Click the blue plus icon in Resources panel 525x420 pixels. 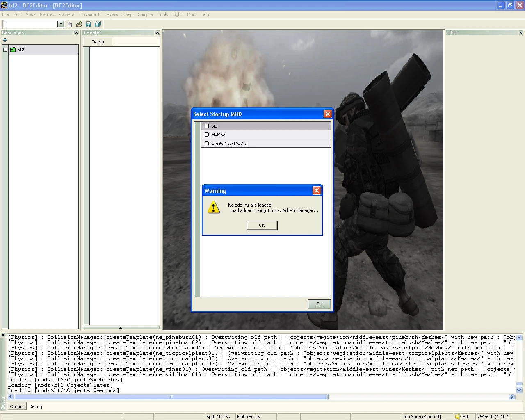point(5,40)
